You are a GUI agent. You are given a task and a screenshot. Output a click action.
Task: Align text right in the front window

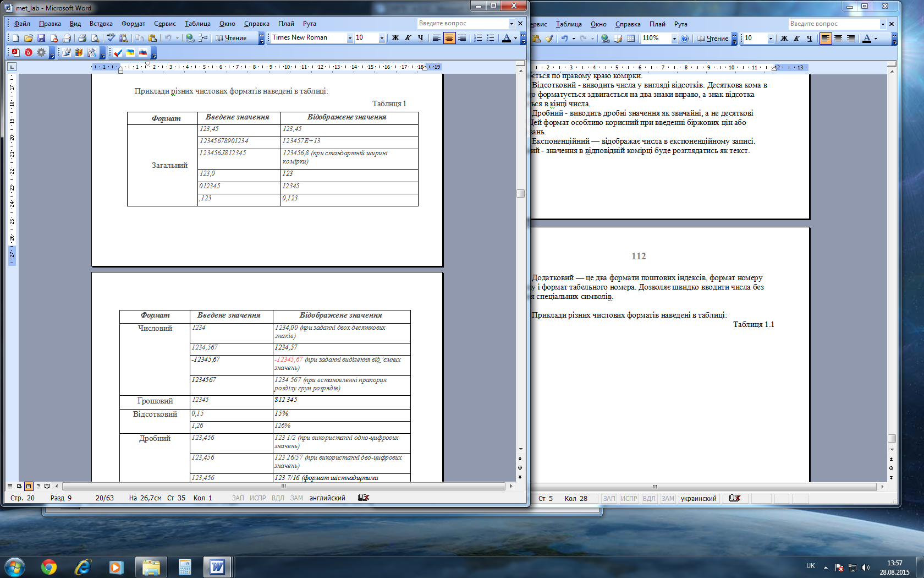[x=462, y=38]
